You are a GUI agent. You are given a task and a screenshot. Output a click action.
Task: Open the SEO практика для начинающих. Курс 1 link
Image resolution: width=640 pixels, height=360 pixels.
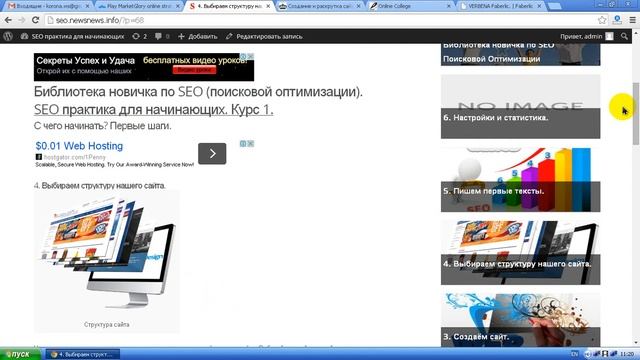click(x=153, y=109)
